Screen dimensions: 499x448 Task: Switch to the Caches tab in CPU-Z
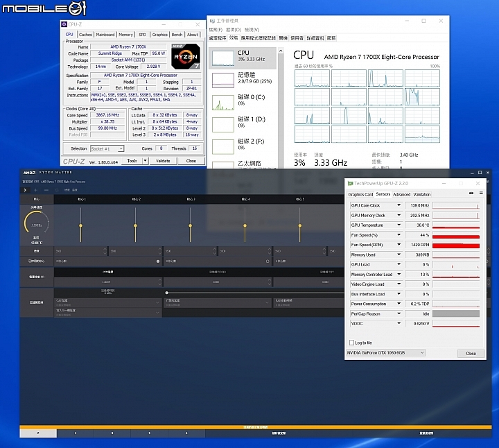85,35
